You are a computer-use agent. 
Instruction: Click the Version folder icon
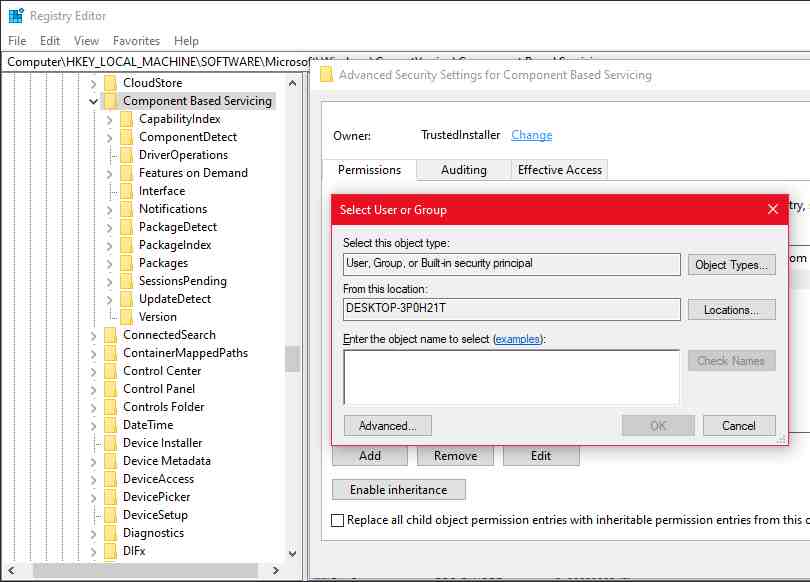click(x=127, y=317)
